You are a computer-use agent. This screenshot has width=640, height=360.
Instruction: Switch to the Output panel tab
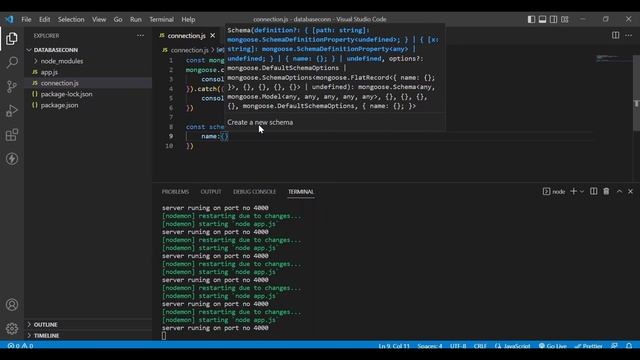tap(211, 191)
